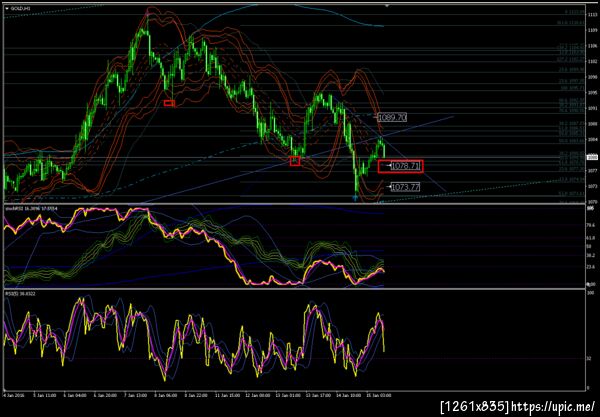Click the 1102 level on the price scale

[592, 61]
